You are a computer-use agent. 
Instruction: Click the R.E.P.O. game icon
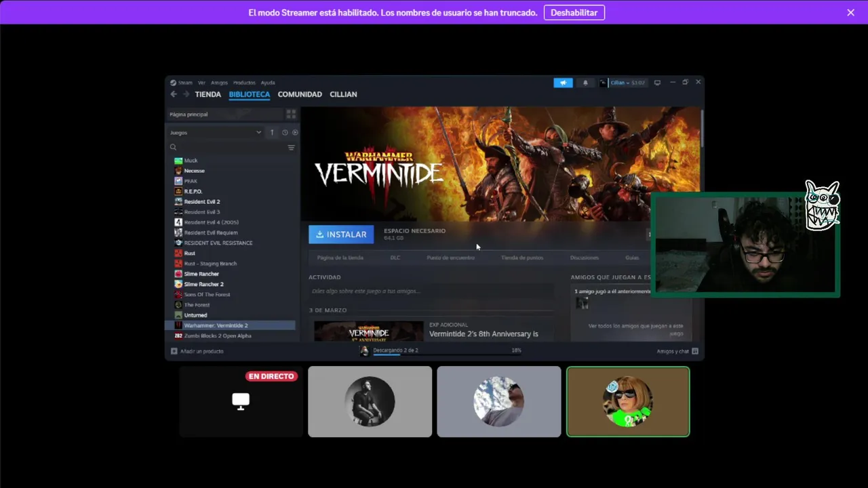click(x=178, y=191)
